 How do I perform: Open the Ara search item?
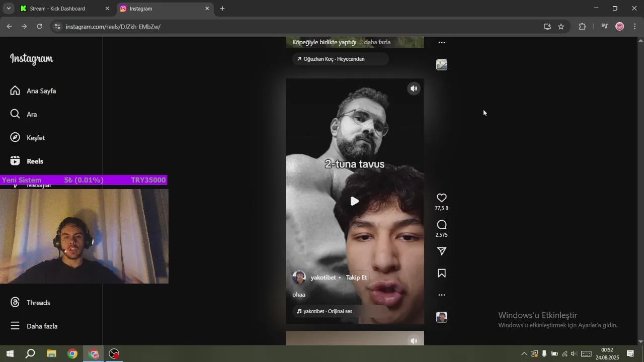click(24, 114)
